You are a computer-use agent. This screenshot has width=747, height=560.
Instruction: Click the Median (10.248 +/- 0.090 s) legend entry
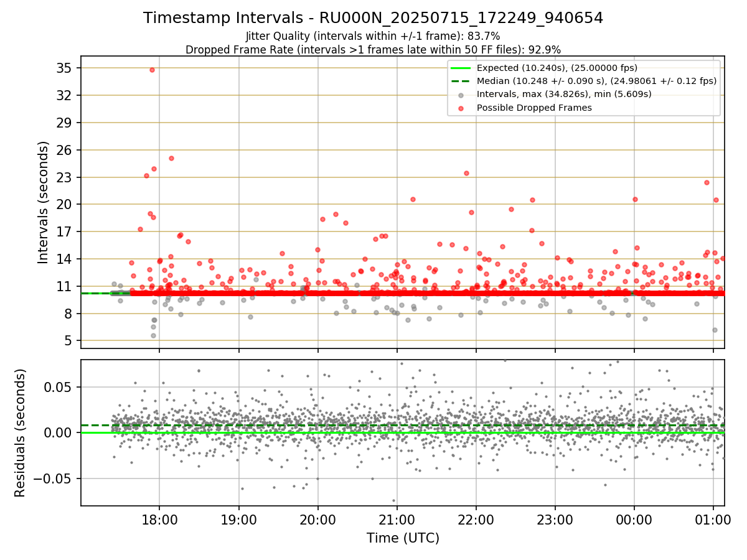click(x=596, y=81)
